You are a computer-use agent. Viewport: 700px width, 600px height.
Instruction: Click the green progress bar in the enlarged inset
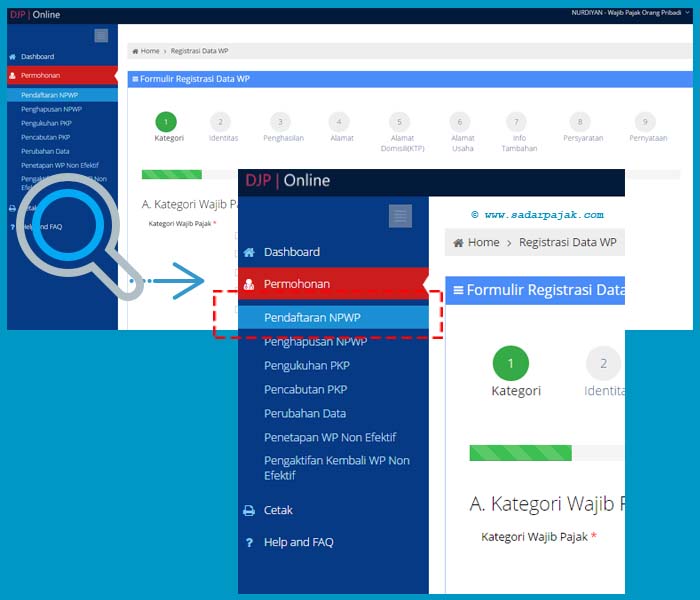pos(521,453)
